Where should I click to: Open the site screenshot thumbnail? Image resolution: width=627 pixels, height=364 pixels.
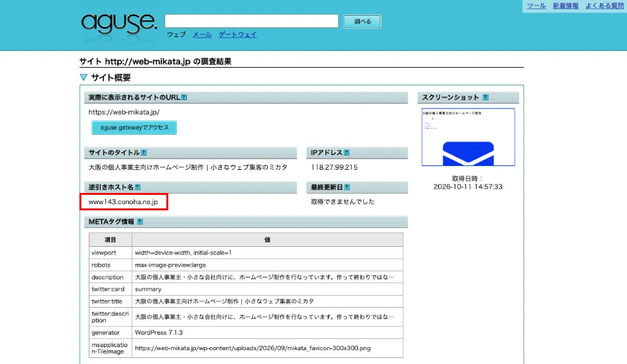[x=468, y=137]
